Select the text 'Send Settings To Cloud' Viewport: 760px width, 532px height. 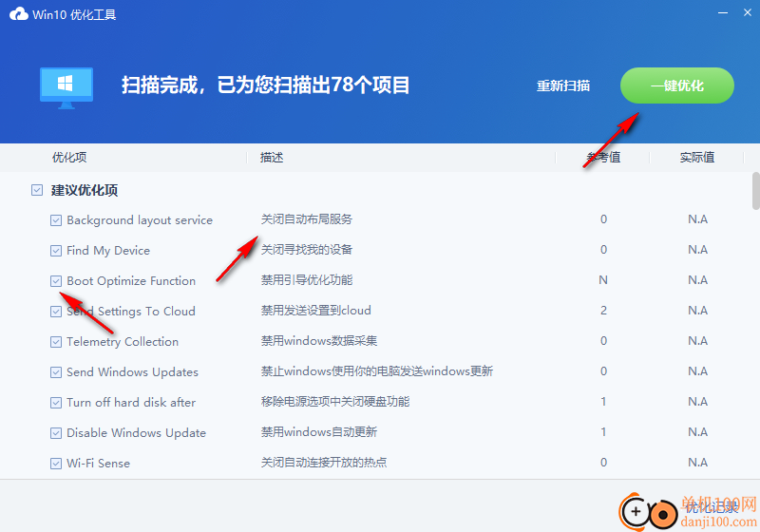point(131,312)
